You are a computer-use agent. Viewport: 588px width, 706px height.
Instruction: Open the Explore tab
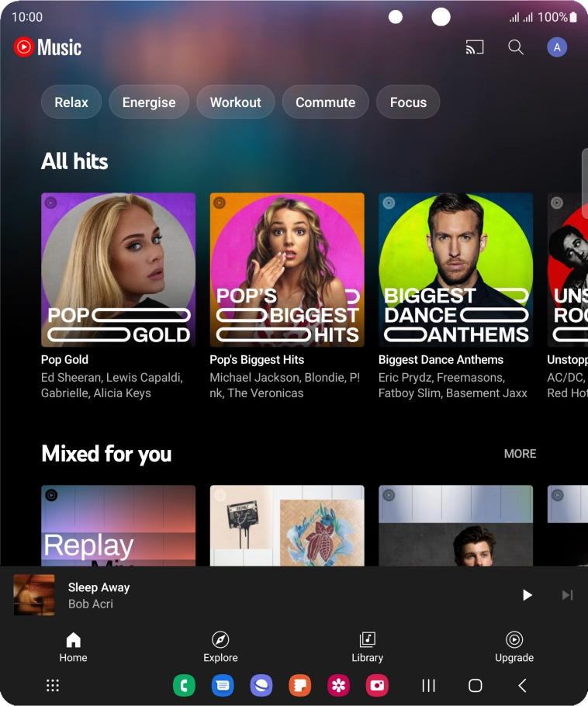coord(220,647)
